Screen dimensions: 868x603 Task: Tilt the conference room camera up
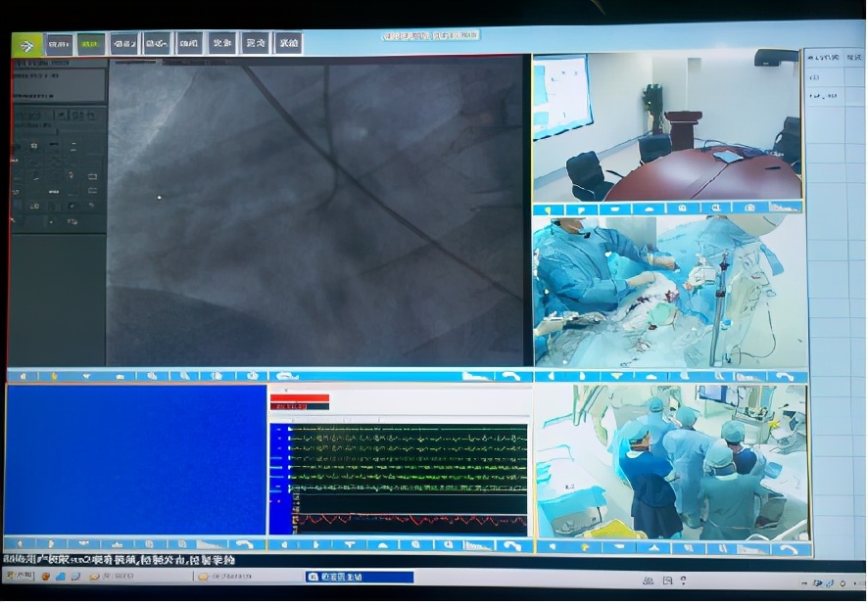point(649,209)
